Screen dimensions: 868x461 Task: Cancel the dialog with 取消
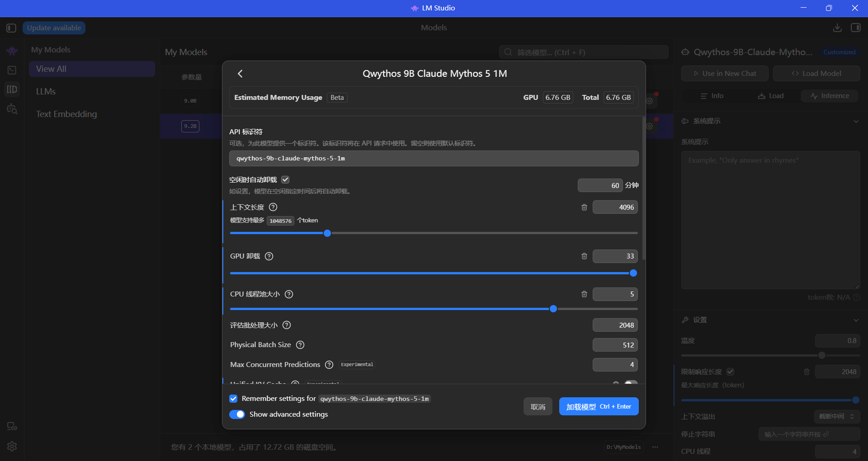538,407
